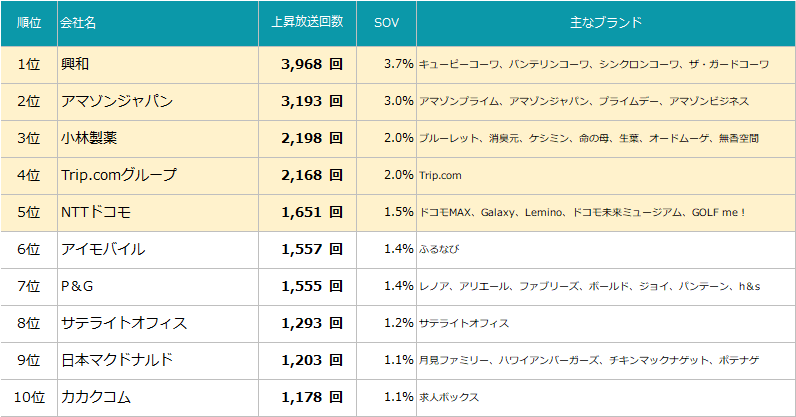Click the P&G company cell

(x=77, y=286)
